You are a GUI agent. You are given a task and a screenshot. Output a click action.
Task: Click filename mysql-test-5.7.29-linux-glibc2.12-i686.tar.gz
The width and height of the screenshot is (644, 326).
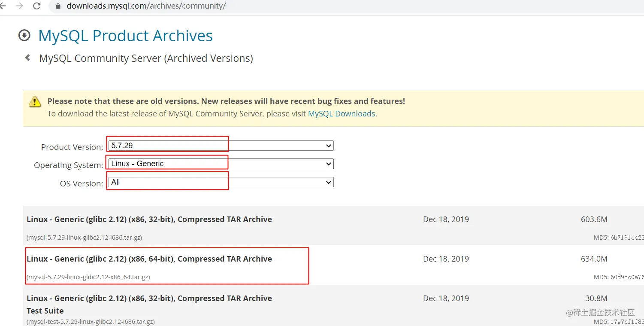point(91,321)
